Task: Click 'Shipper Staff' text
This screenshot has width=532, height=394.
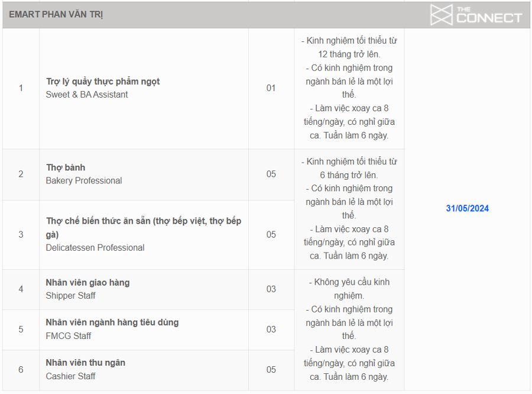Action: (70, 296)
